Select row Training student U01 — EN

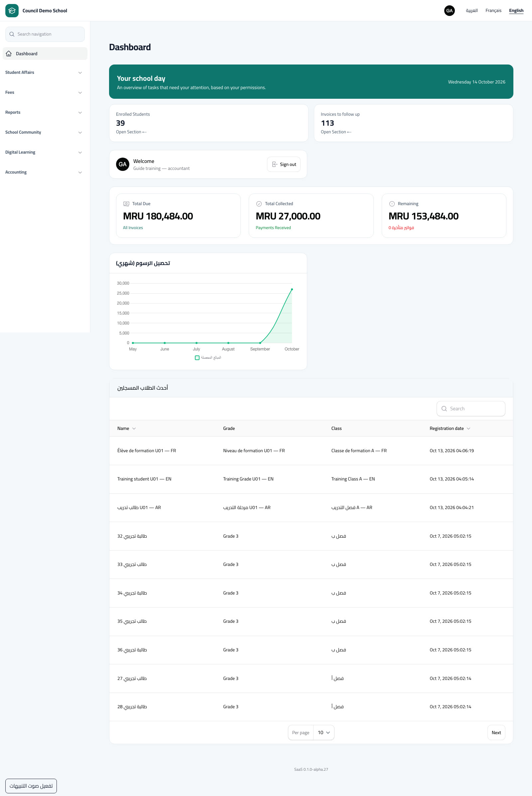[x=311, y=479]
